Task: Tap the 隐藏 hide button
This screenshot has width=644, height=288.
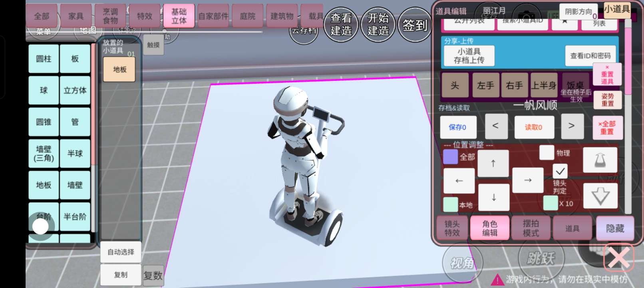Action: coord(615,228)
